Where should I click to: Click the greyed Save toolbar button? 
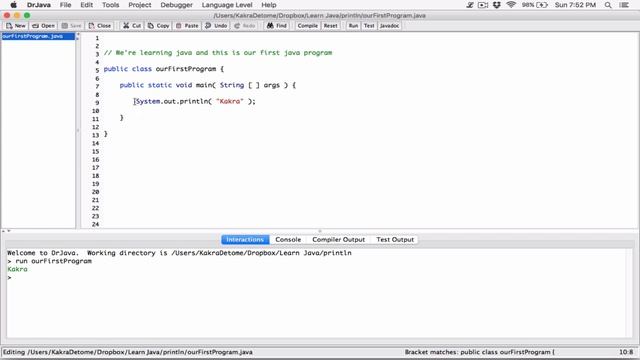[71, 26]
